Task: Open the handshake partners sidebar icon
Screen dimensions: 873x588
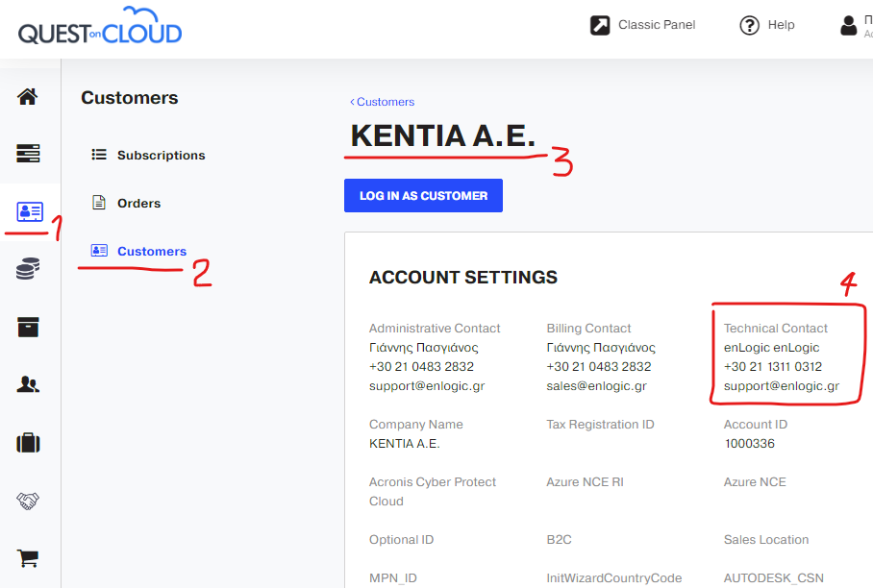Action: point(28,501)
